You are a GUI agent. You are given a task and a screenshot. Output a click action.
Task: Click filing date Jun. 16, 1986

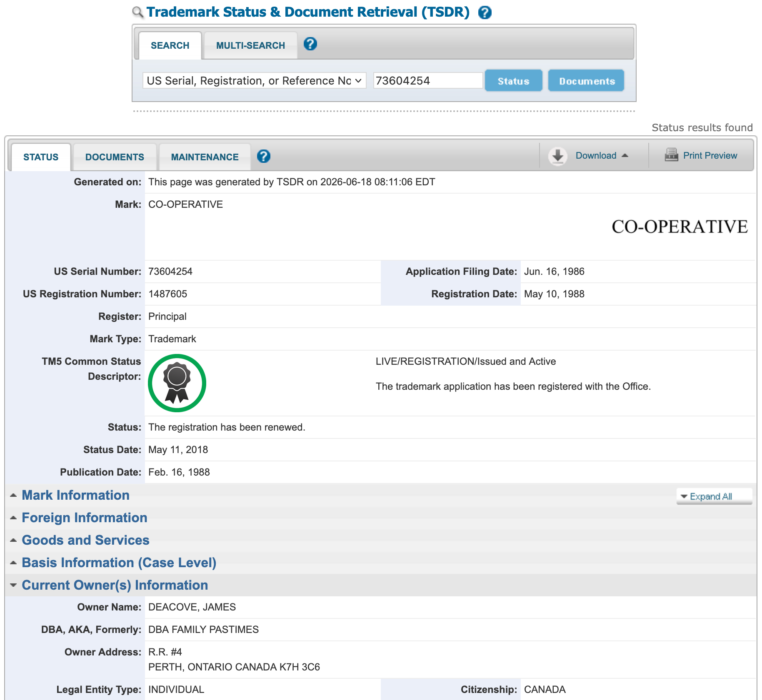tap(554, 272)
